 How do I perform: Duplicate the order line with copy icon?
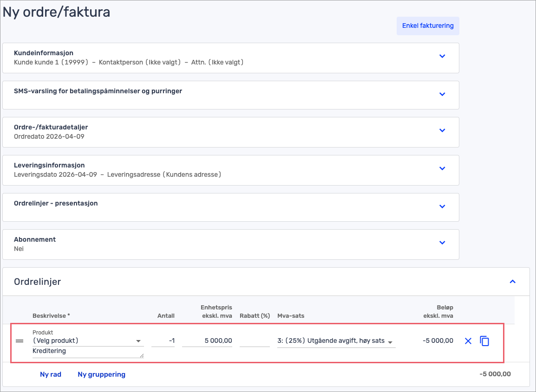click(x=484, y=341)
